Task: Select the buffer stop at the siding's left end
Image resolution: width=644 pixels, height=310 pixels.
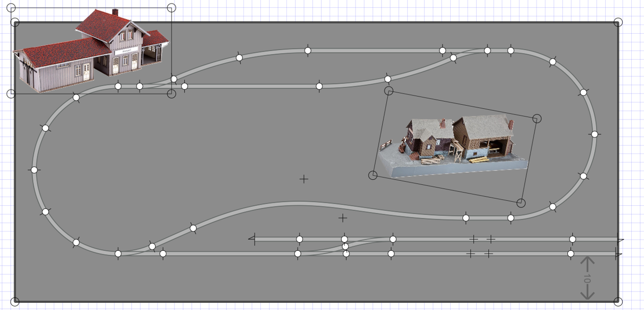Action: tap(252, 239)
